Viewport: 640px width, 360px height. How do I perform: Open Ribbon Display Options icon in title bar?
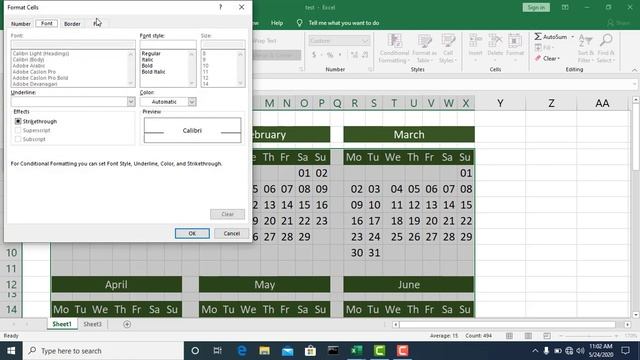[565, 7]
